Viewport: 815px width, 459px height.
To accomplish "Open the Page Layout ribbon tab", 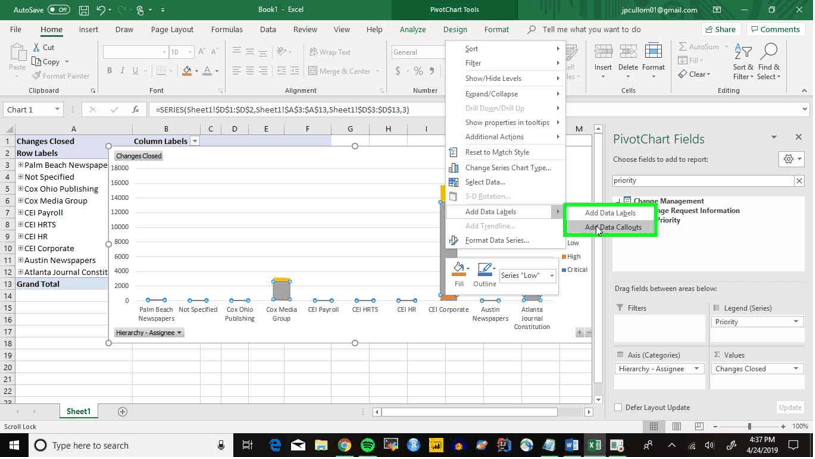I will point(172,30).
